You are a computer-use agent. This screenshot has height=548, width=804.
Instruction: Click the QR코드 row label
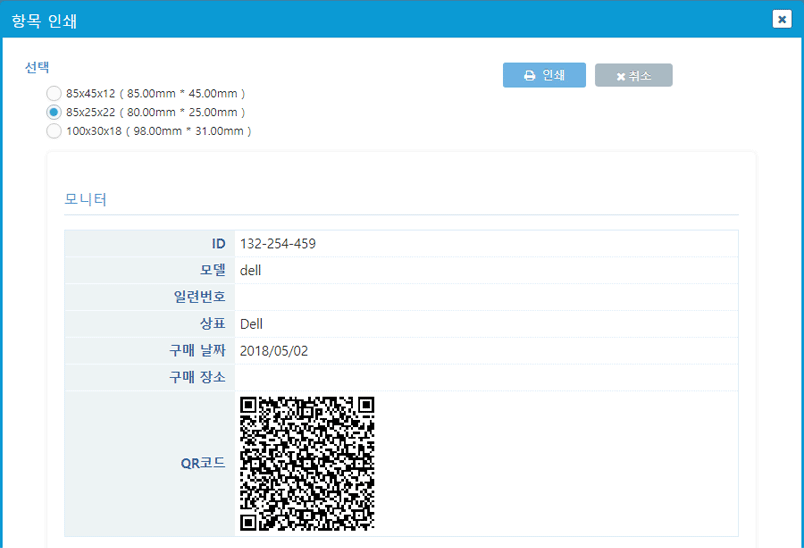click(x=203, y=463)
